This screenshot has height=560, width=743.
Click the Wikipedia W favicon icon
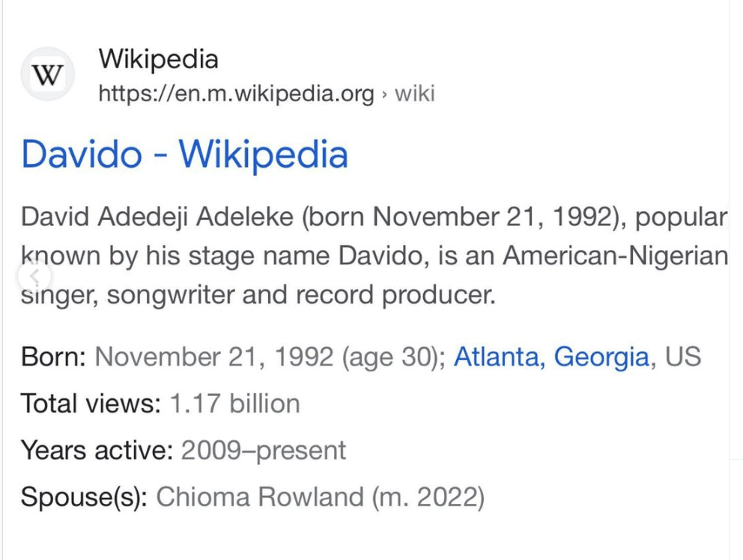point(47,74)
